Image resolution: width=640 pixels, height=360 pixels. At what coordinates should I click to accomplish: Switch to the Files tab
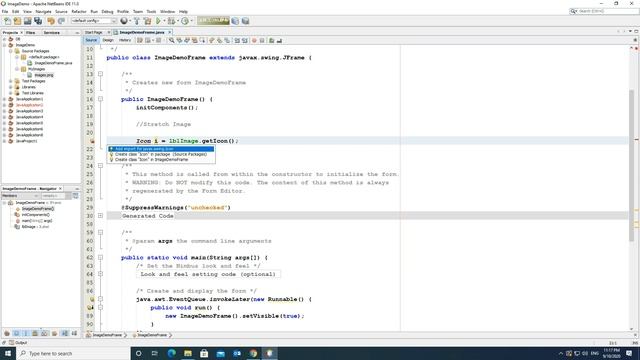(31, 32)
